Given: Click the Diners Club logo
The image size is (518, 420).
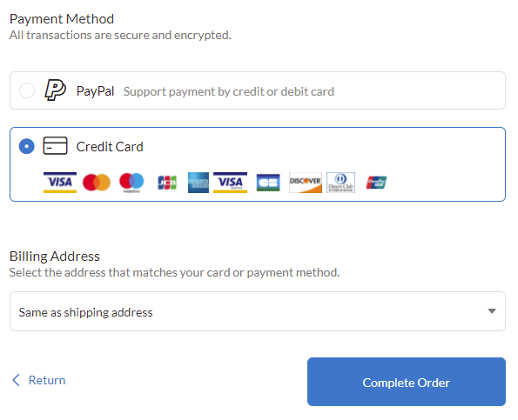Looking at the screenshot, I should pos(341,183).
